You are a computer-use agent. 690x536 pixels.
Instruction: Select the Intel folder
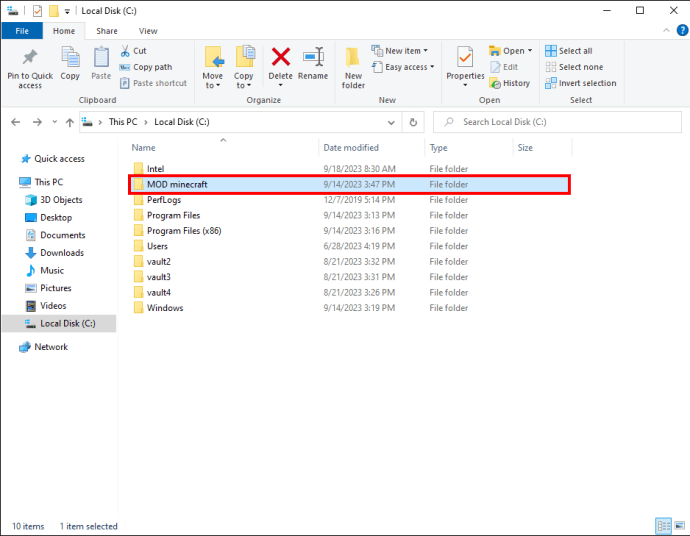[155, 169]
